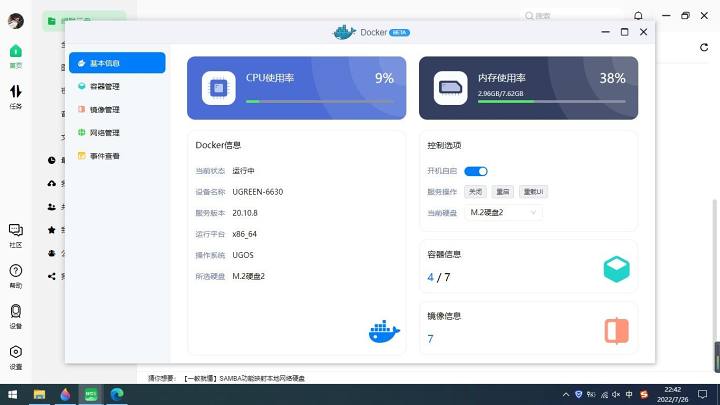720x405 pixels.
Task: Click the platform value x86_64
Action: [244, 234]
